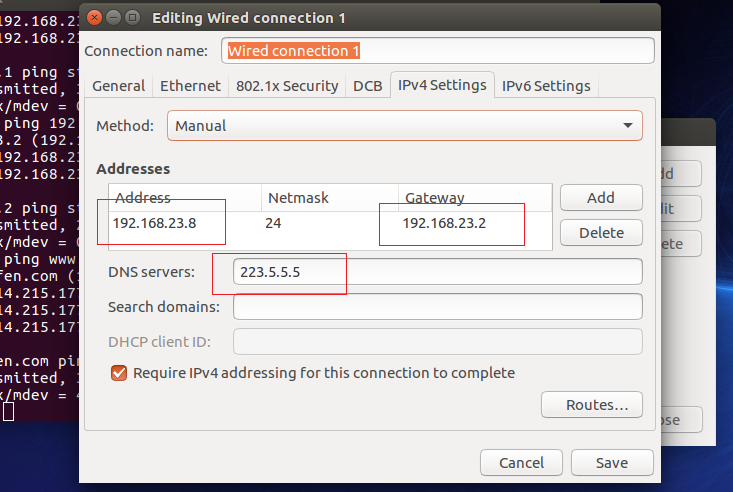Cancel the connection editing
Viewport: 733px width, 492px height.
(521, 463)
